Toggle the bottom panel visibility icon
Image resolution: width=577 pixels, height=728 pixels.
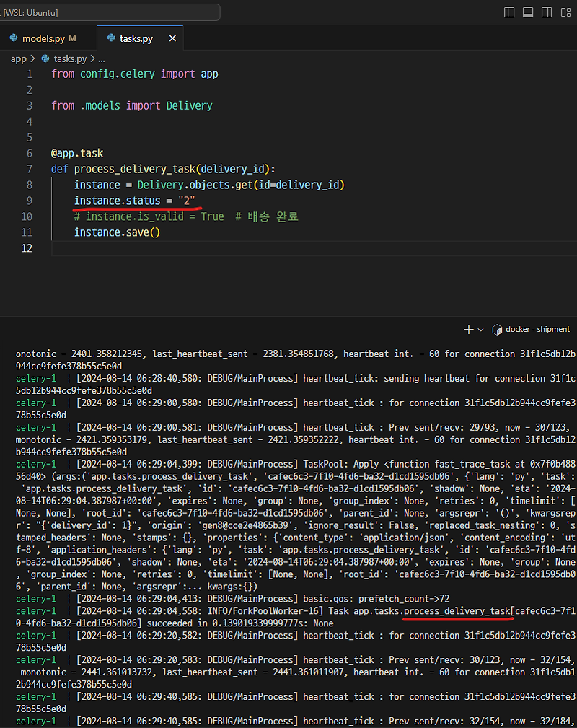coord(528,12)
